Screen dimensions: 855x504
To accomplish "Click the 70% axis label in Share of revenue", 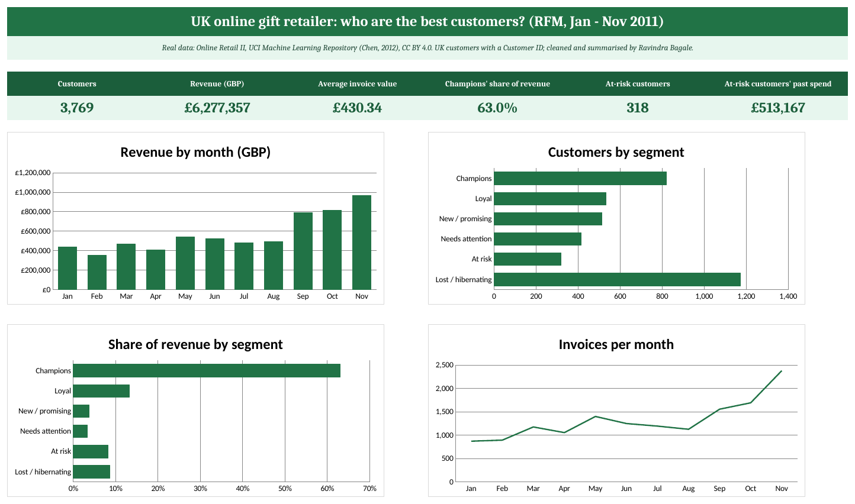I will tap(369, 489).
